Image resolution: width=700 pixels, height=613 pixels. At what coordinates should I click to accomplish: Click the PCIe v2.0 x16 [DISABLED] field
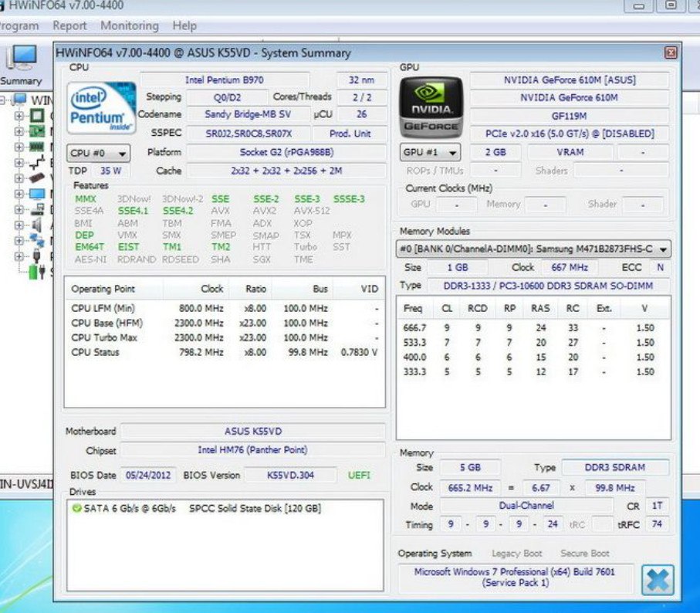570,134
